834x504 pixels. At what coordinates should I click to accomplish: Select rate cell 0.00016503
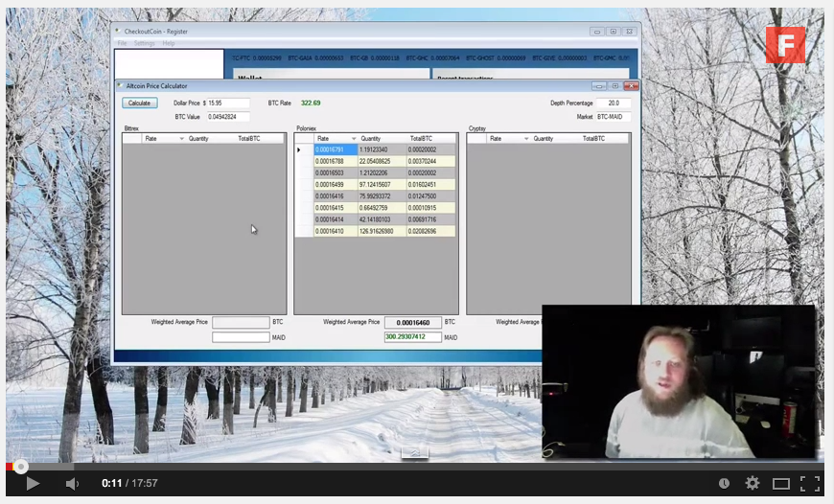coord(336,172)
